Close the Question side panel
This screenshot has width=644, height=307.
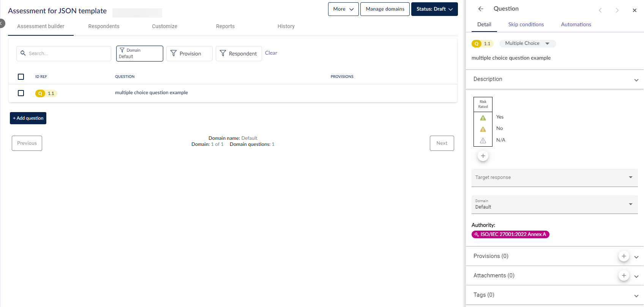(635, 10)
